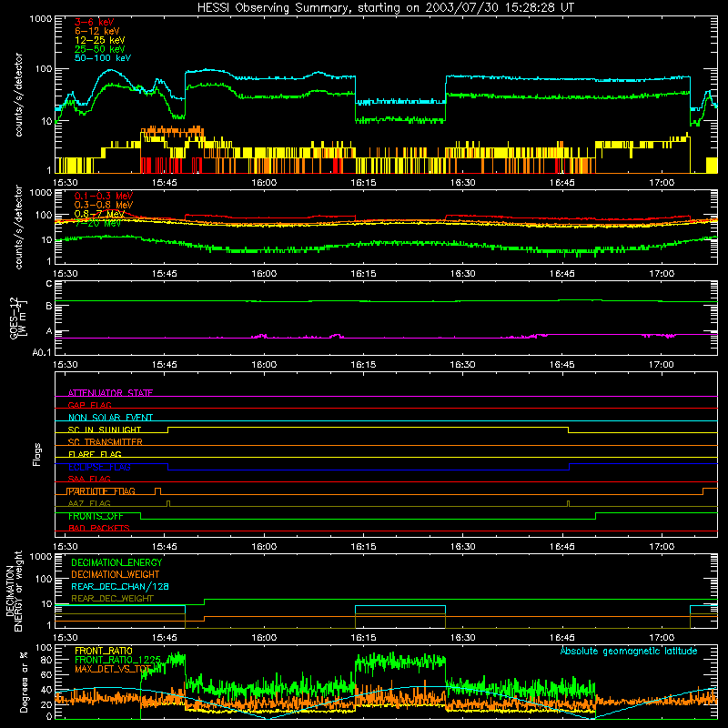Screen dimensions: 728x728
Task: Click the counts/s/detector axis title beside MeV legend
Action: (18, 227)
